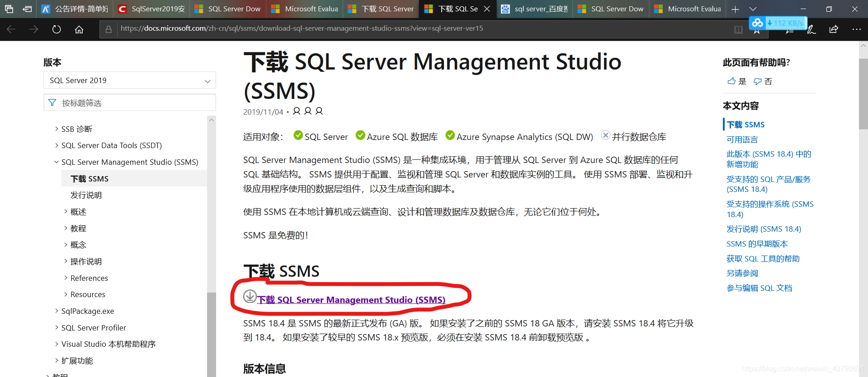This screenshot has height=377, width=868.
Task: Refresh the current page
Action: pyautogui.click(x=57, y=29)
